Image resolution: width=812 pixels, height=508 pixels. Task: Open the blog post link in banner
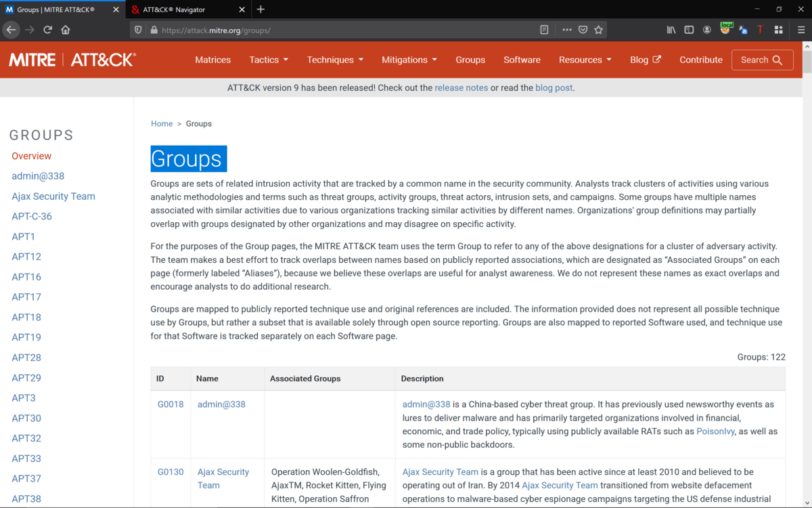click(x=554, y=87)
